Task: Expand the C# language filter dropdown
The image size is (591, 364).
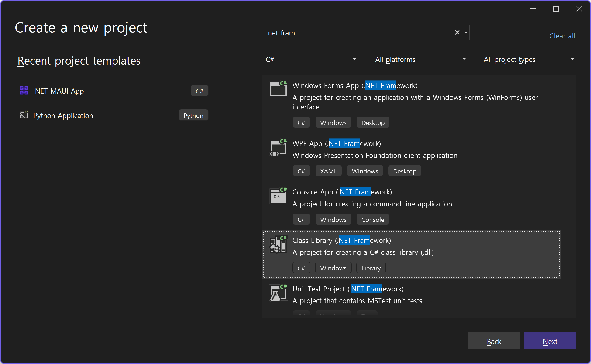Action: coord(310,59)
